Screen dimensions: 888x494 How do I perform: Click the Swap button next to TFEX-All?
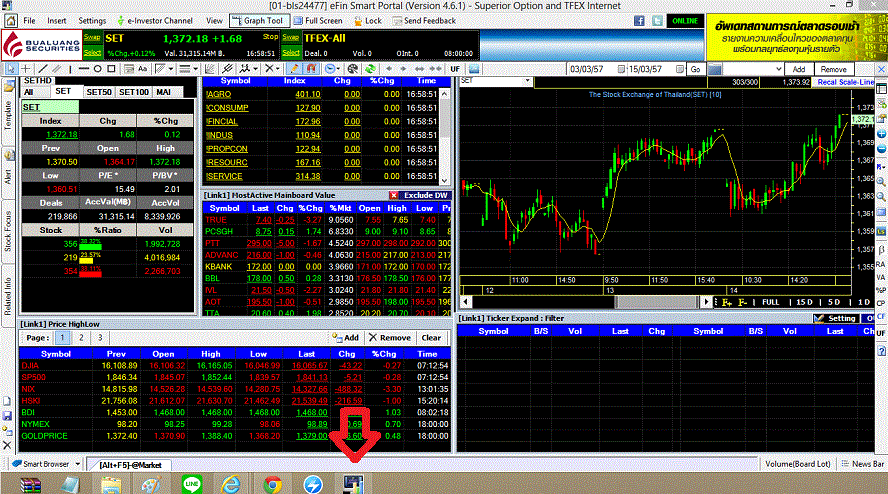click(x=291, y=37)
